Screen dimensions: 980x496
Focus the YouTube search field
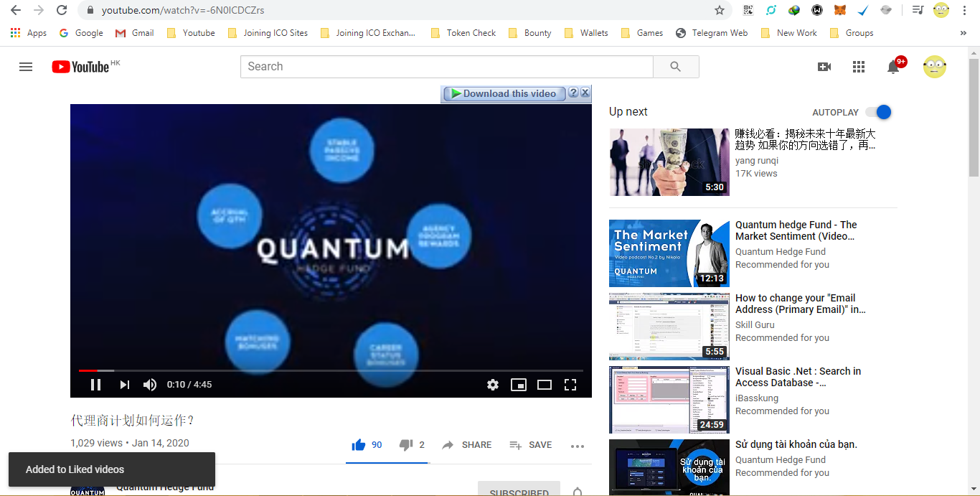coord(446,67)
